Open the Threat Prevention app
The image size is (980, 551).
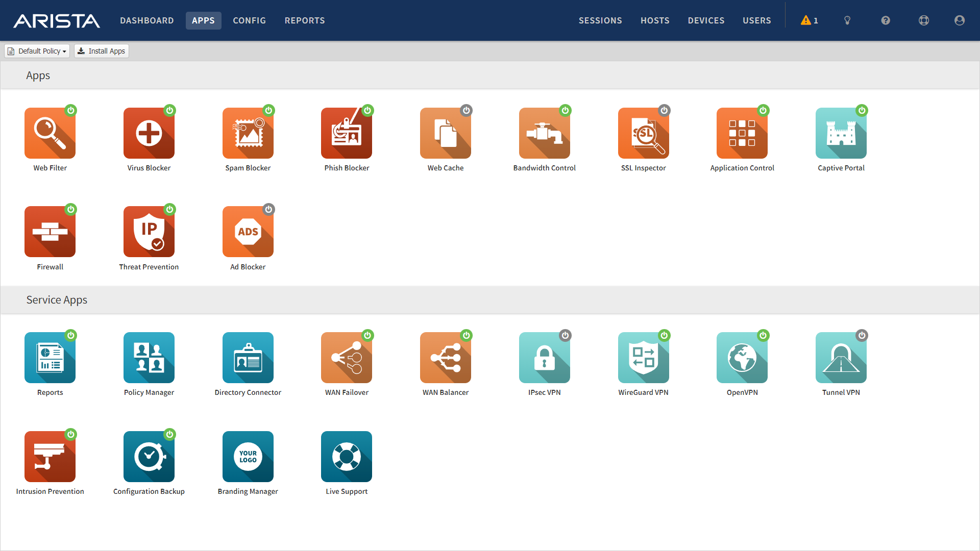(x=149, y=232)
